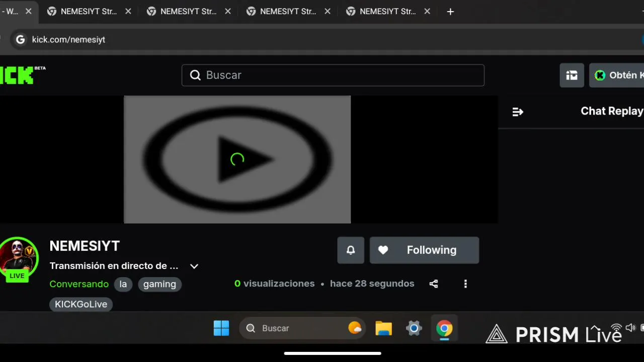The height and width of the screenshot is (362, 644).
Task: Click the Chrome taskbar icon
Action: click(444, 329)
